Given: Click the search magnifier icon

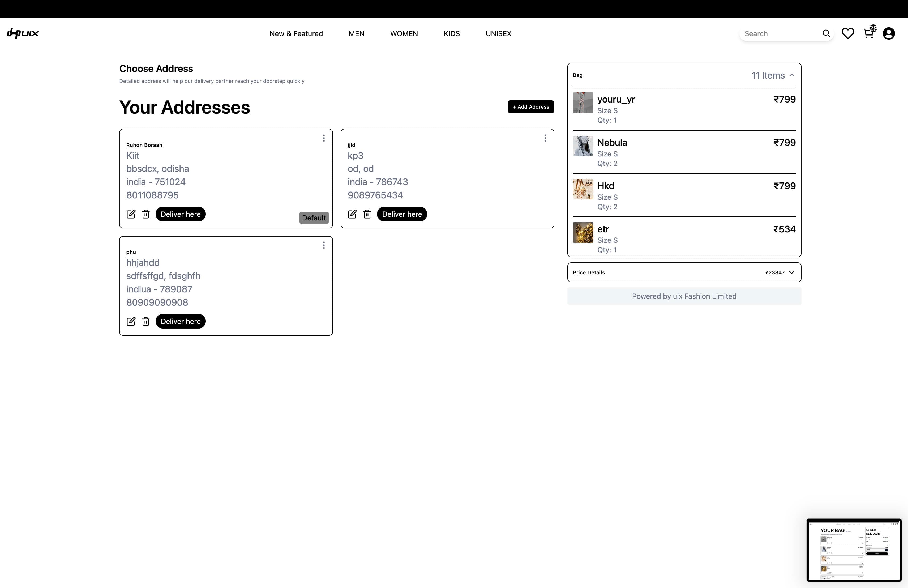Looking at the screenshot, I should coord(826,33).
